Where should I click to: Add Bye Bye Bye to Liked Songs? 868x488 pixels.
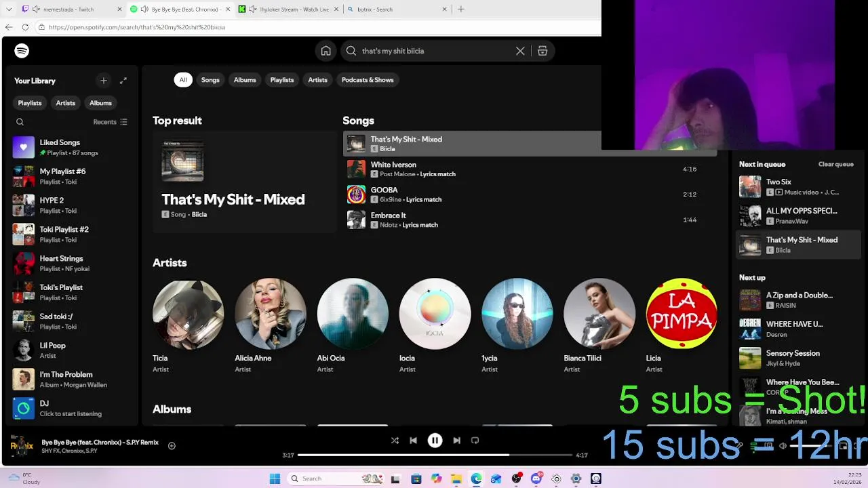tap(172, 445)
